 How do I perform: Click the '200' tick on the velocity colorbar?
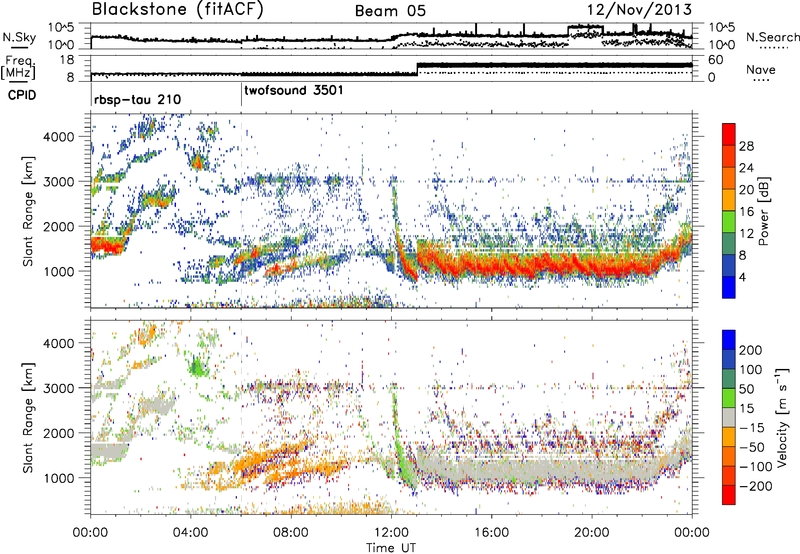[x=751, y=350]
